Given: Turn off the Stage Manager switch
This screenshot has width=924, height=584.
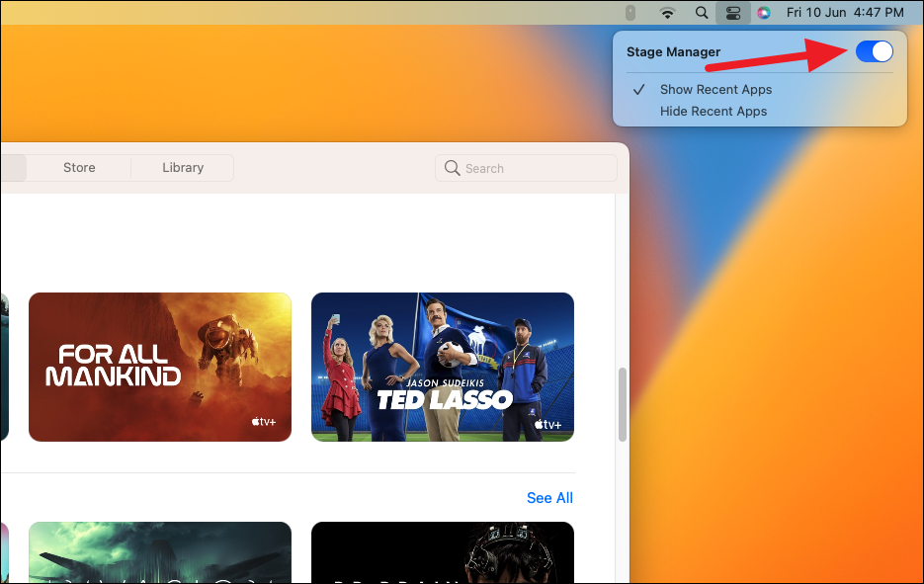Looking at the screenshot, I should (x=874, y=51).
